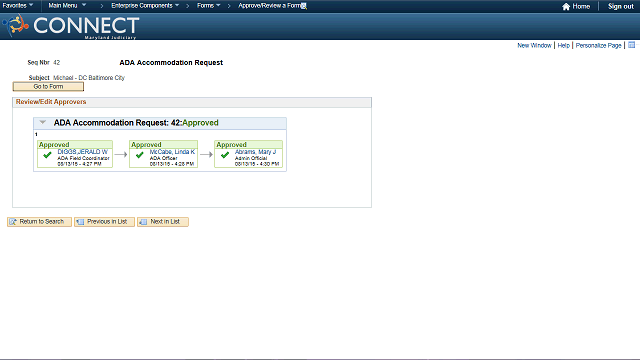The image size is (640, 360).
Task: Open McCabe, Linda K approver link
Action: click(x=172, y=152)
